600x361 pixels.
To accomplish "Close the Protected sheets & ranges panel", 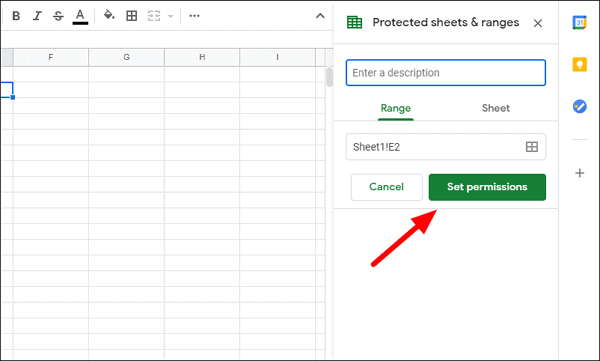I will (x=538, y=23).
